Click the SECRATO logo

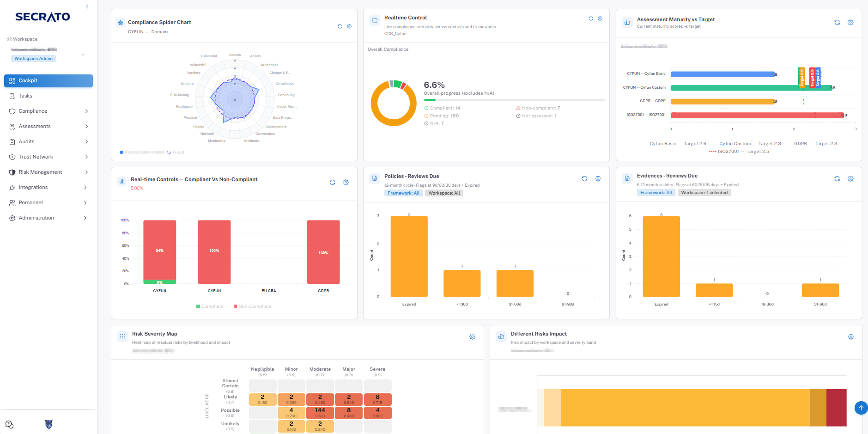pos(42,17)
